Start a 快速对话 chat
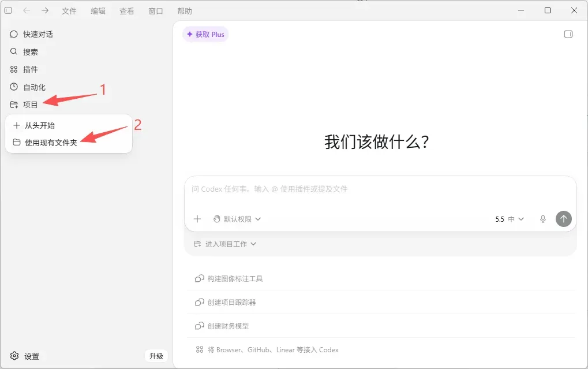Viewport: 588px width, 369px height. click(x=32, y=34)
